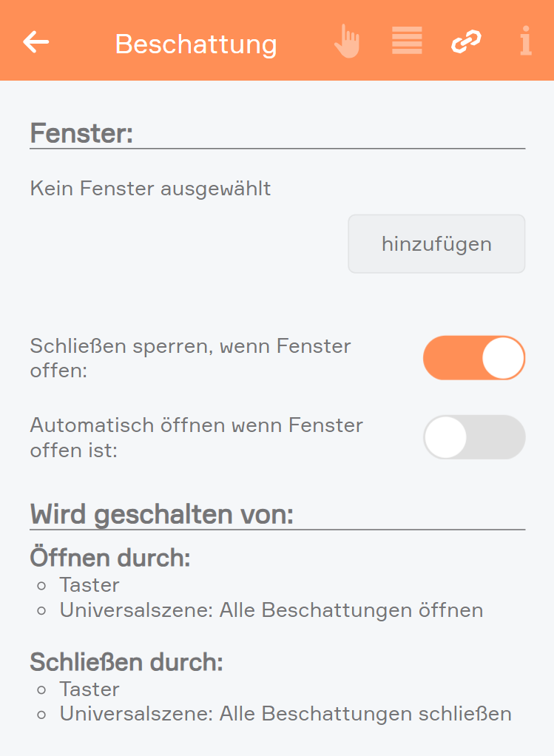
Task: Click the Automatisch öffnen wenn Fenster offen label
Action: (x=196, y=438)
